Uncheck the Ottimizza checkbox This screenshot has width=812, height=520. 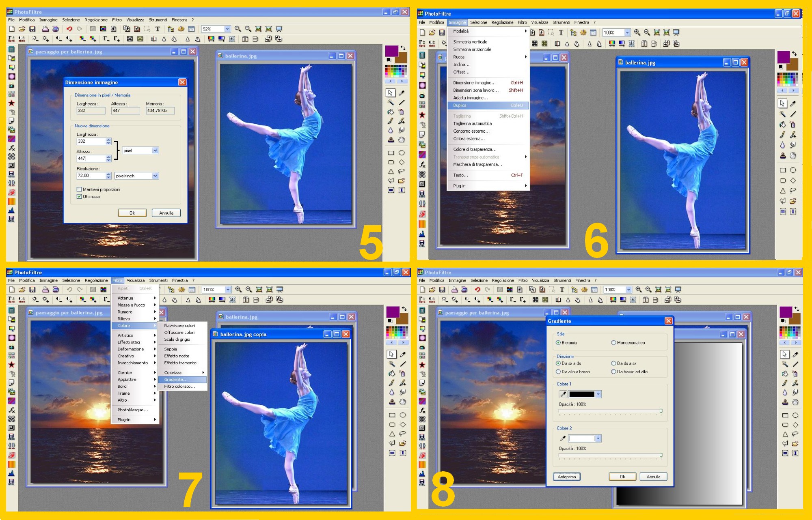click(x=79, y=197)
